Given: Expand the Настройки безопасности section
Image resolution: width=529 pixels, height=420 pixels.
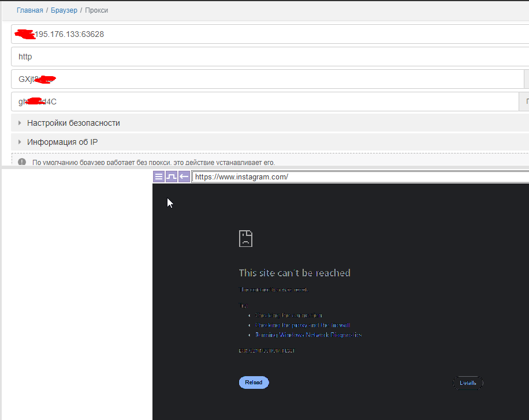Looking at the screenshot, I should pos(73,123).
